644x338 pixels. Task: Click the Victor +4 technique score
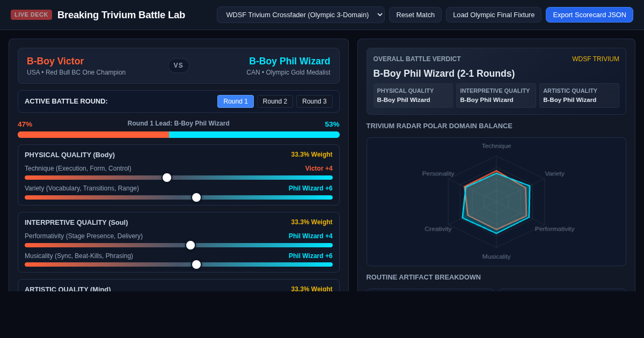pyautogui.click(x=319, y=168)
